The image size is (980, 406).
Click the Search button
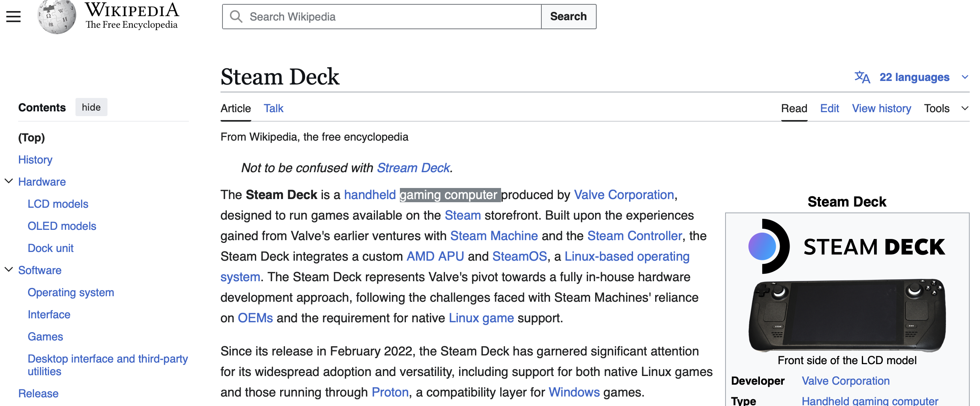(569, 17)
